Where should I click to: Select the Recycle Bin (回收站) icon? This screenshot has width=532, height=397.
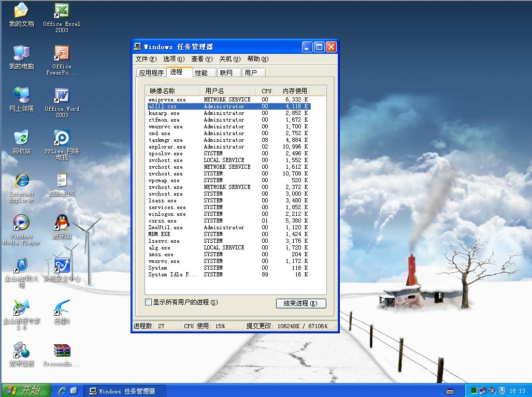pyautogui.click(x=21, y=142)
